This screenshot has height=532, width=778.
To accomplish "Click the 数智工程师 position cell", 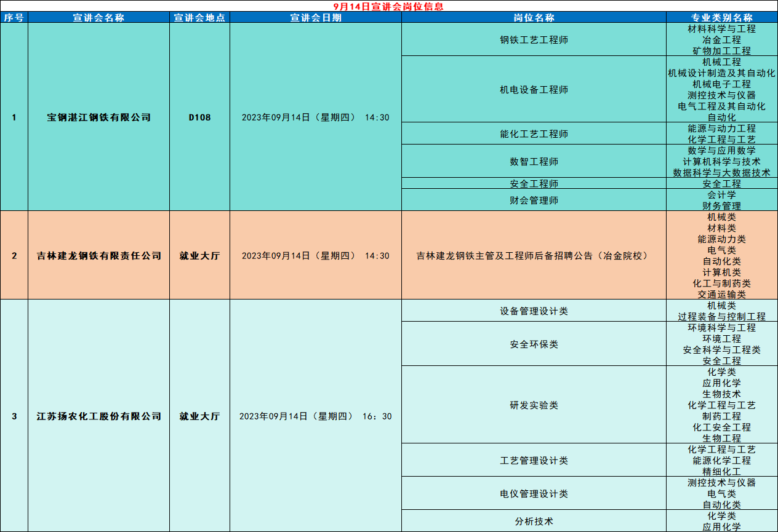I will (534, 162).
